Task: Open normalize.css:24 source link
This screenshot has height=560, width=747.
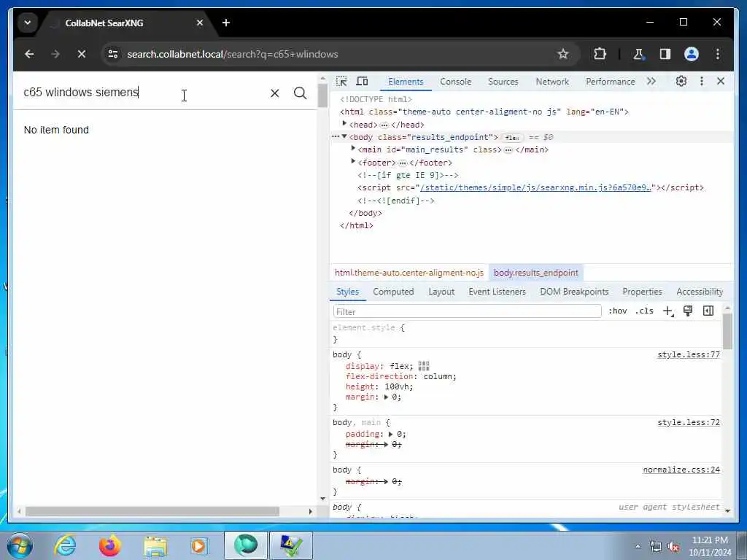Action: (x=681, y=470)
